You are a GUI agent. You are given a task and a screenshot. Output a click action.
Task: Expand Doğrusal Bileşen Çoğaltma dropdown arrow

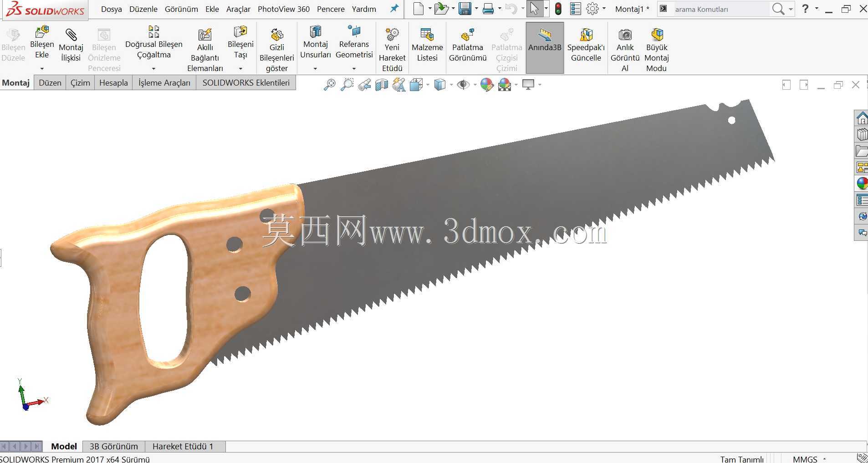pos(153,69)
